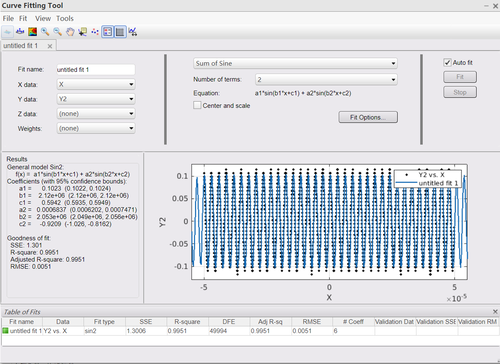Close the Table of Fits panel
Screen dimensions: 500x364
pyautogui.click(x=495, y=312)
